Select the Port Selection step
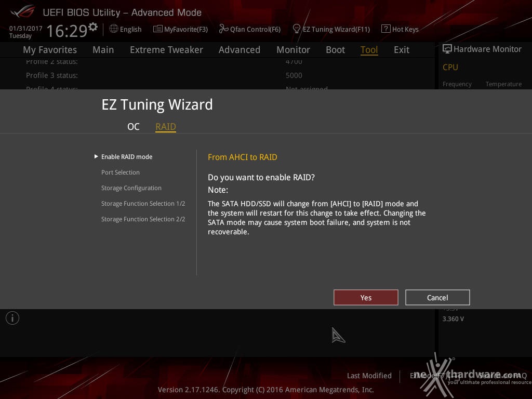 121,172
